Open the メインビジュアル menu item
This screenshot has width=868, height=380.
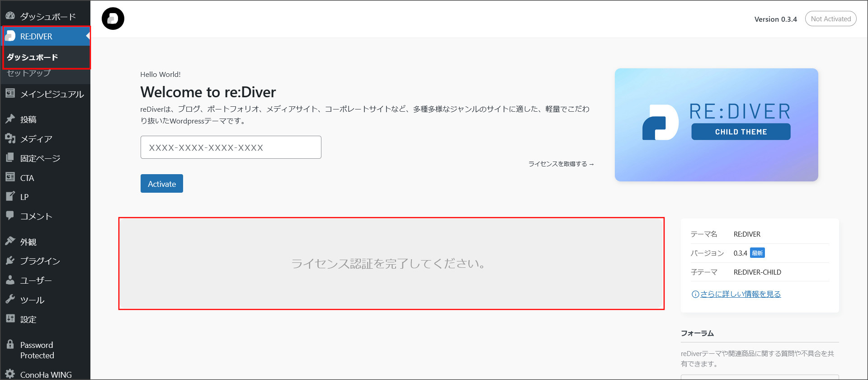pyautogui.click(x=52, y=94)
